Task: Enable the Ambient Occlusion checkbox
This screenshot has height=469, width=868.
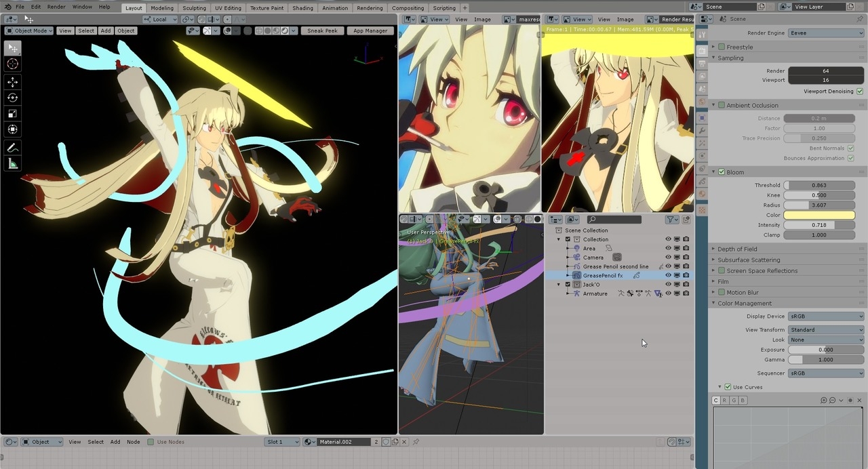Action: [x=722, y=105]
